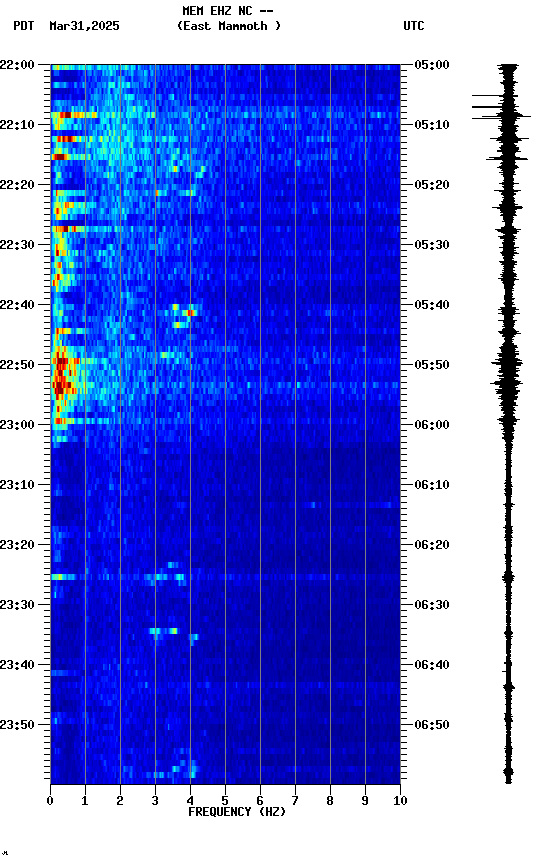
Task: Click the frequency axis tick '3'
Action: click(155, 801)
